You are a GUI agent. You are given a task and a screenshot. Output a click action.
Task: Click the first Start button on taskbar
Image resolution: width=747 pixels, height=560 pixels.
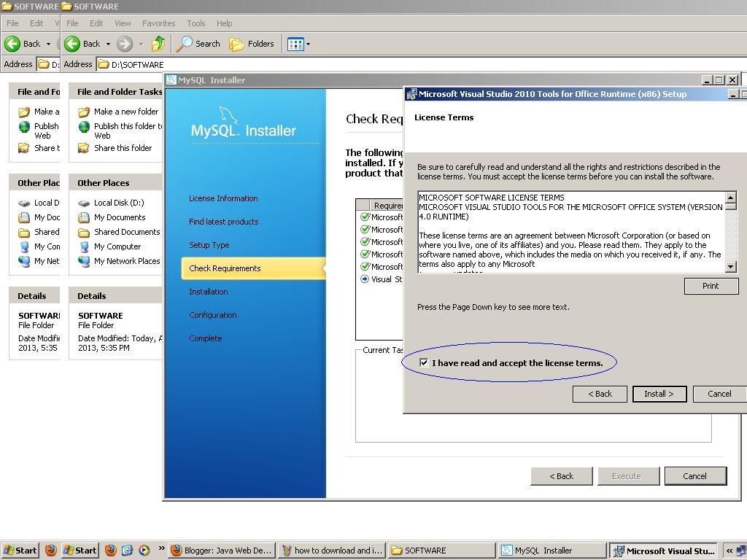click(20, 551)
